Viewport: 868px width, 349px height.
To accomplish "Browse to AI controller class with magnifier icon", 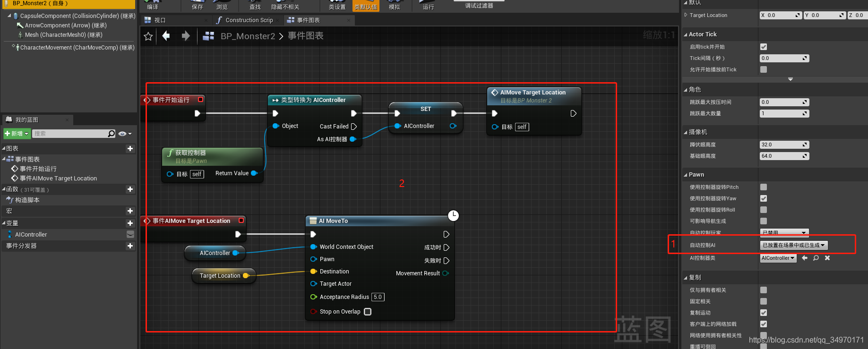I will click(x=816, y=258).
